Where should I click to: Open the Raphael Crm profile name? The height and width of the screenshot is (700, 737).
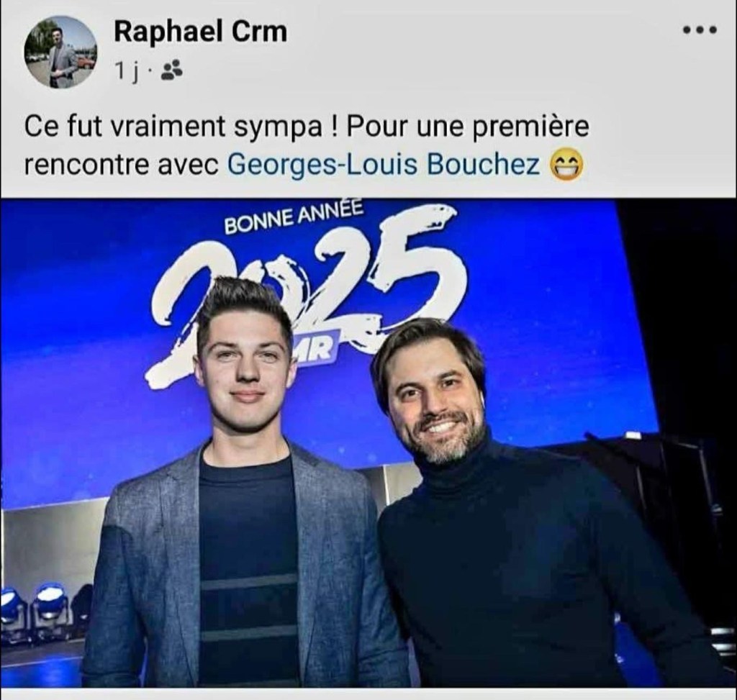tap(200, 32)
